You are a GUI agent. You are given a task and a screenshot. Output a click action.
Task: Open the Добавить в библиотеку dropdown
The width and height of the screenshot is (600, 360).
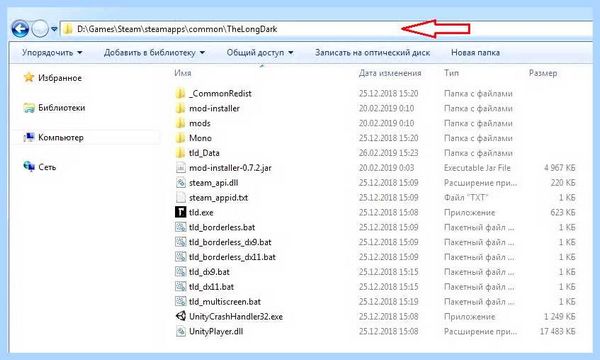(x=154, y=52)
